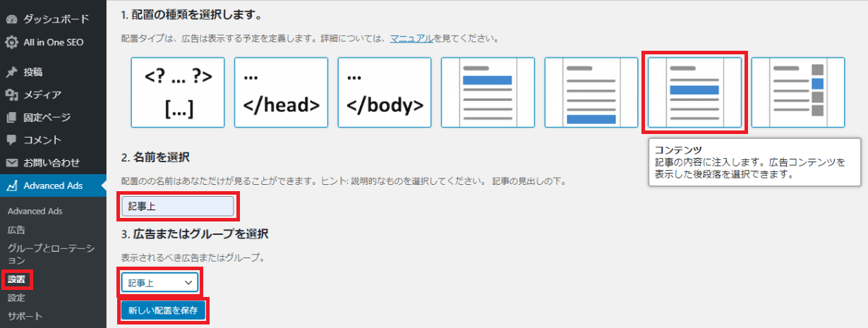Select the before-content placement tile
868x328 pixels.
pos(488,92)
